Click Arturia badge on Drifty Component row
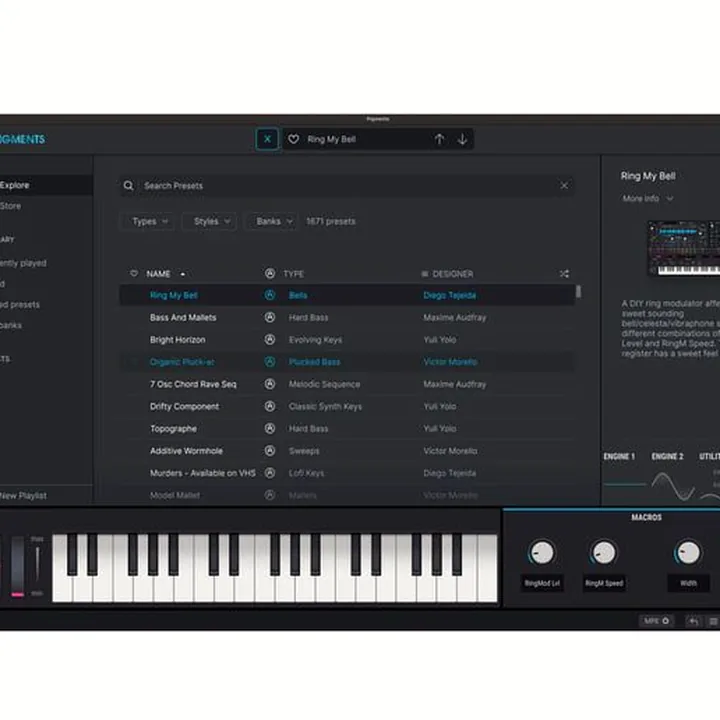Image resolution: width=720 pixels, height=720 pixels. click(x=270, y=406)
